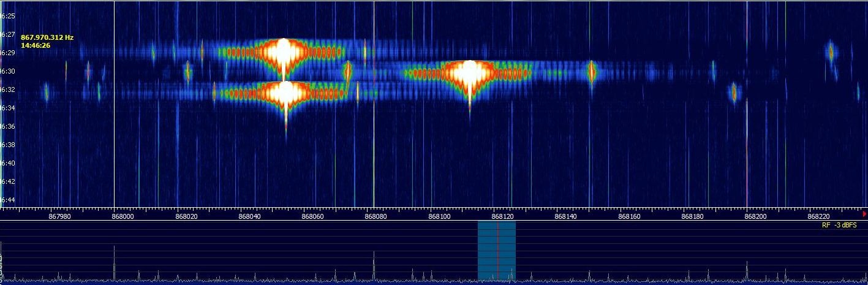Click the white burst center near 868110
The image size is (868, 285).
point(469,73)
